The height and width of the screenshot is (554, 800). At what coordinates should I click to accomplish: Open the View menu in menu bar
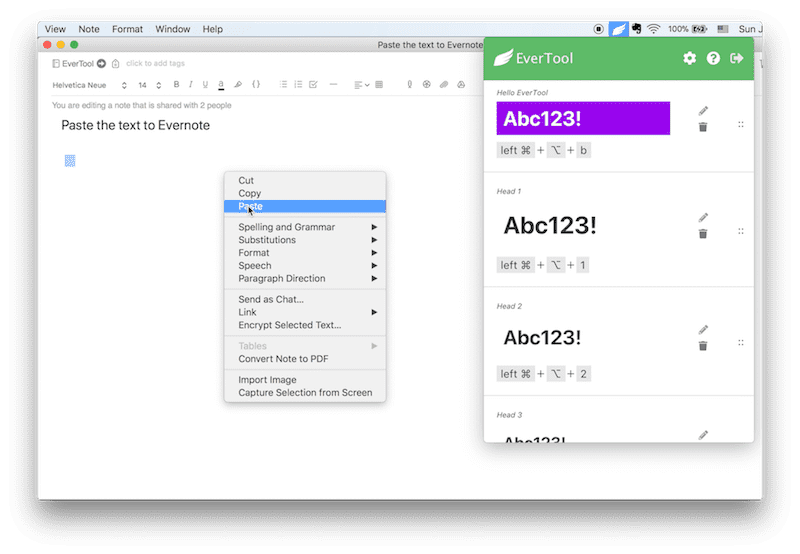coord(55,29)
